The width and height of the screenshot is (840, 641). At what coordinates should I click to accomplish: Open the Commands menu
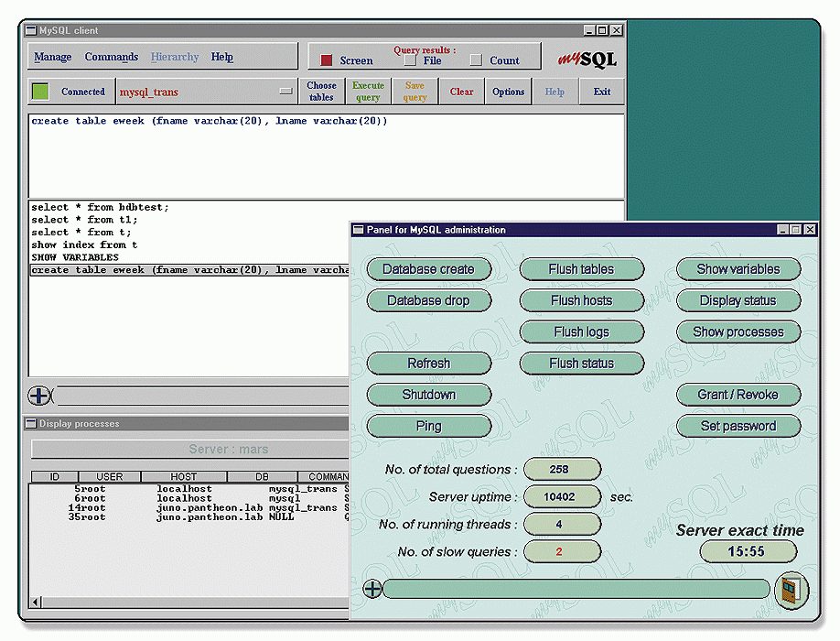tap(111, 57)
